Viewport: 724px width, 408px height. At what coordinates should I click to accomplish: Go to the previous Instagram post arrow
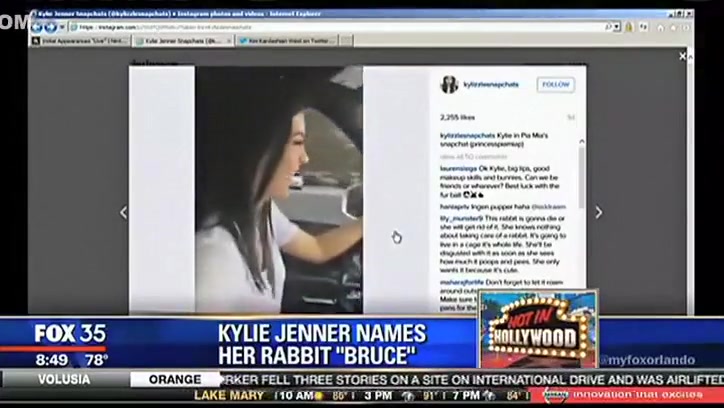pos(124,212)
